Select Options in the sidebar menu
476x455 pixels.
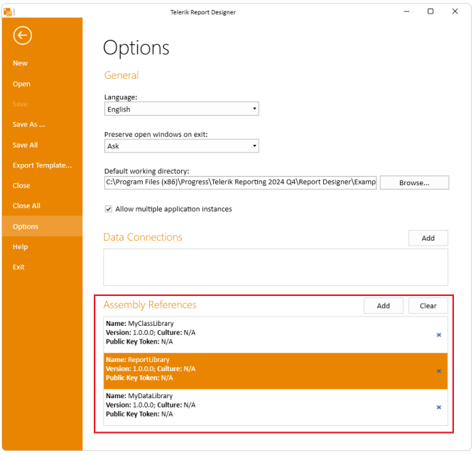[x=42, y=226]
